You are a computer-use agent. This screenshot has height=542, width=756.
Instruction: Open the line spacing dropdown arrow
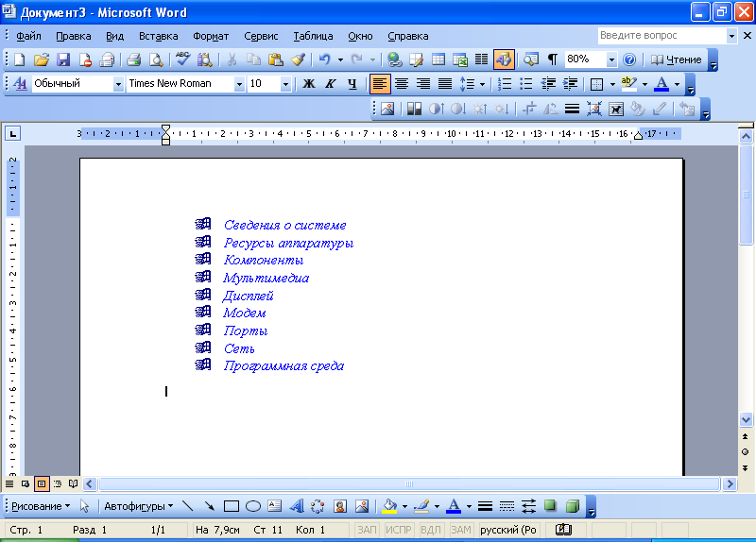[482, 84]
